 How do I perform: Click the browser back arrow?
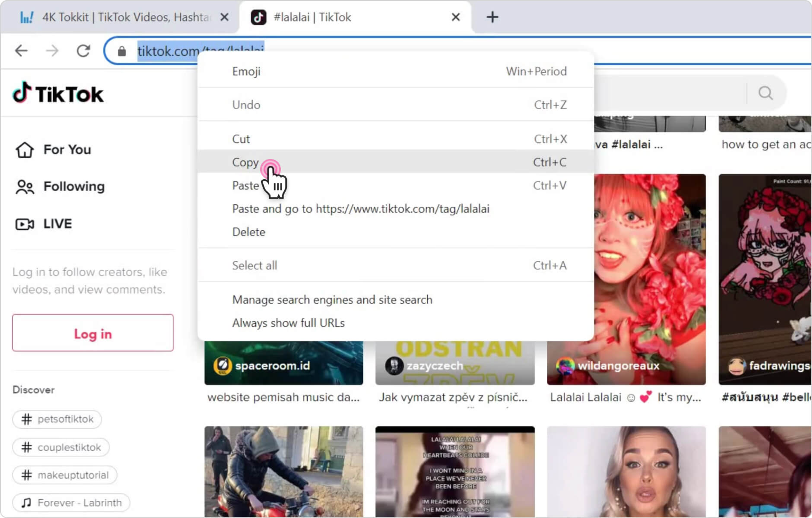21,51
